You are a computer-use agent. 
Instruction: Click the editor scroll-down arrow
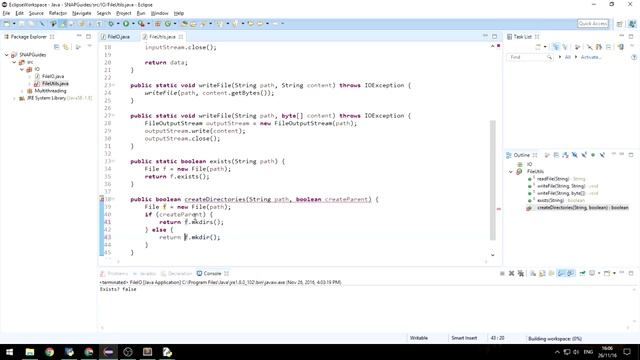click(x=493, y=255)
